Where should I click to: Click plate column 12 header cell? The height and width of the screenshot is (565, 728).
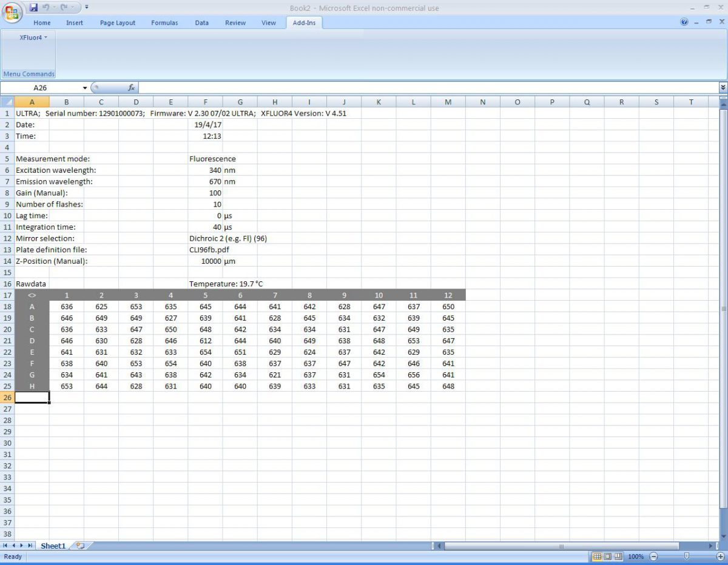448,295
